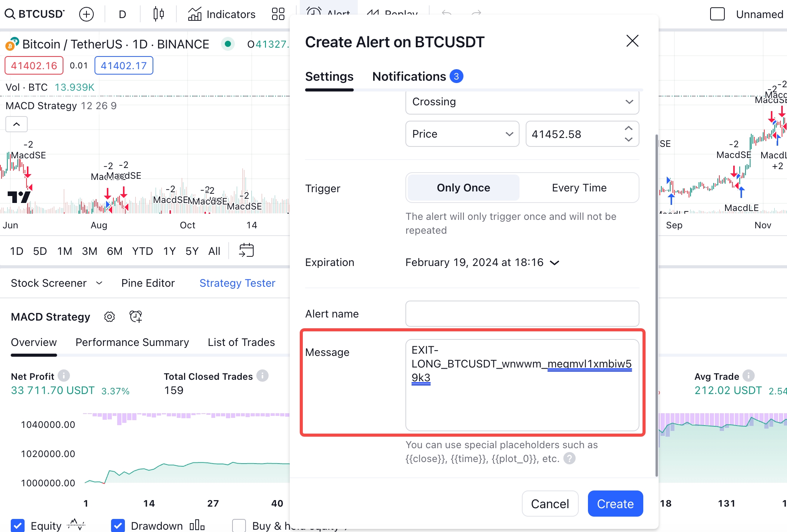Click the add symbol plus icon
This screenshot has height=532, width=787.
coord(86,14)
